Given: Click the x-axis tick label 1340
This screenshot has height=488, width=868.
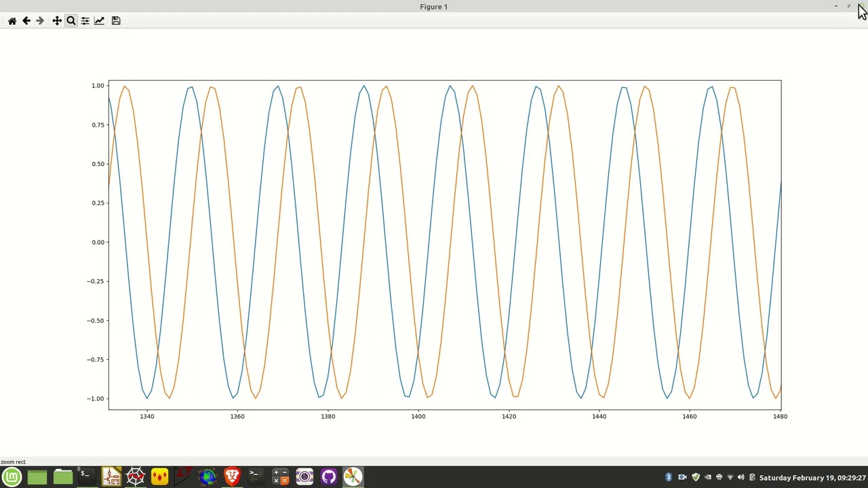Looking at the screenshot, I should [147, 416].
